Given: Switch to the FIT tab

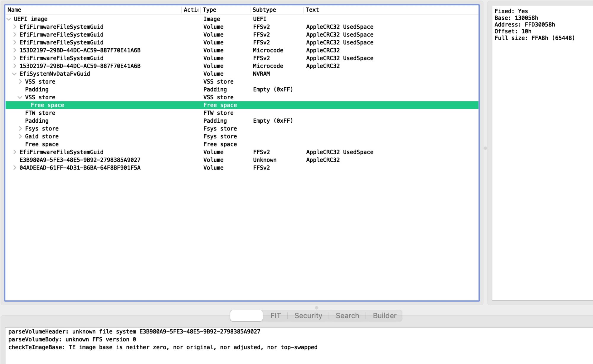Looking at the screenshot, I should coord(275,316).
